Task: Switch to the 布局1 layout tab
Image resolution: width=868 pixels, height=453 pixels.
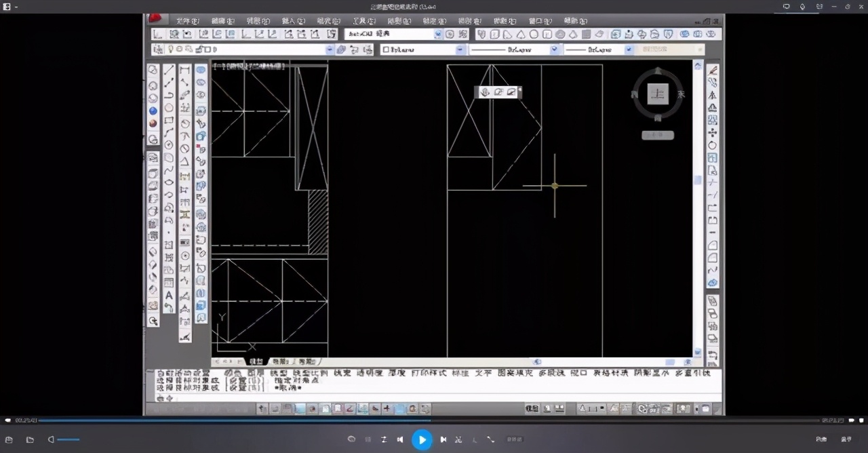Action: pyautogui.click(x=279, y=362)
